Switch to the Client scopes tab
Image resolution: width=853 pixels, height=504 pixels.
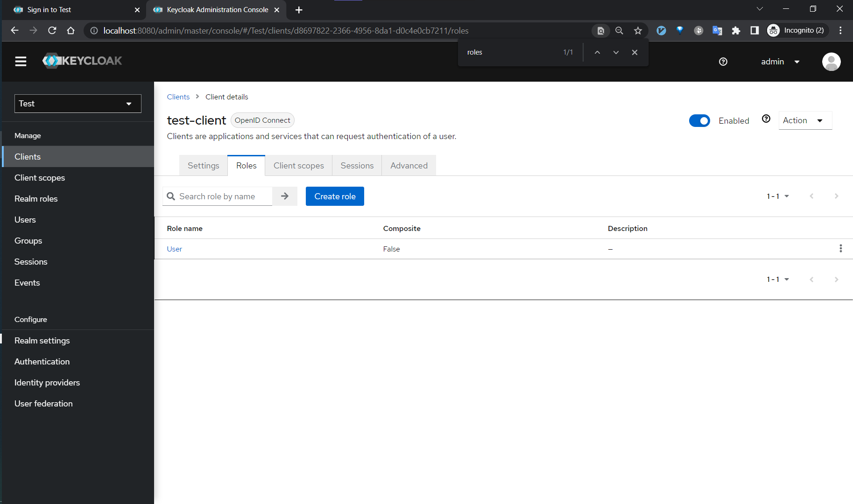[298, 166]
